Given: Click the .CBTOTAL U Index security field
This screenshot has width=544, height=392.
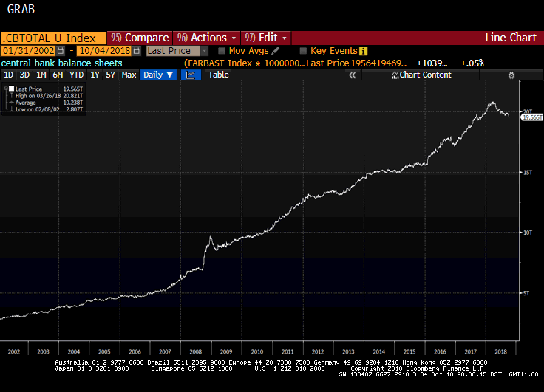Looking at the screenshot, I should tap(53, 38).
